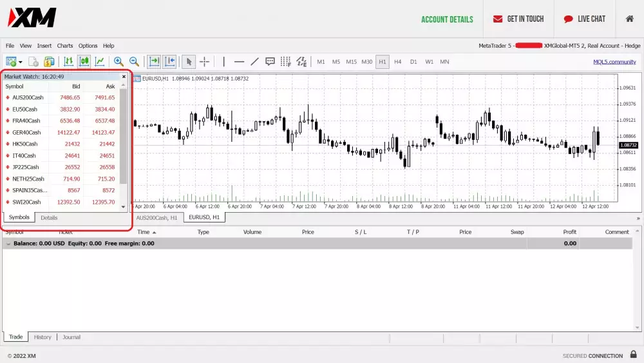The height and width of the screenshot is (363, 644).
Task: Open the File menu
Action: tap(10, 46)
